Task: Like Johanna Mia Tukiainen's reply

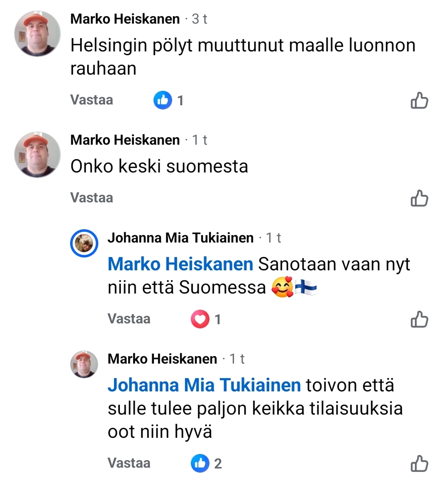Action: (419, 320)
